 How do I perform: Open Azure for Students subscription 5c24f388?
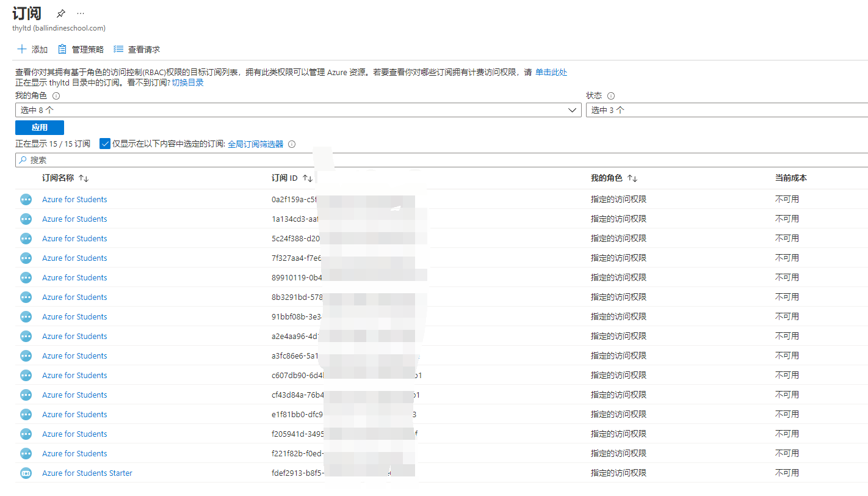(74, 238)
